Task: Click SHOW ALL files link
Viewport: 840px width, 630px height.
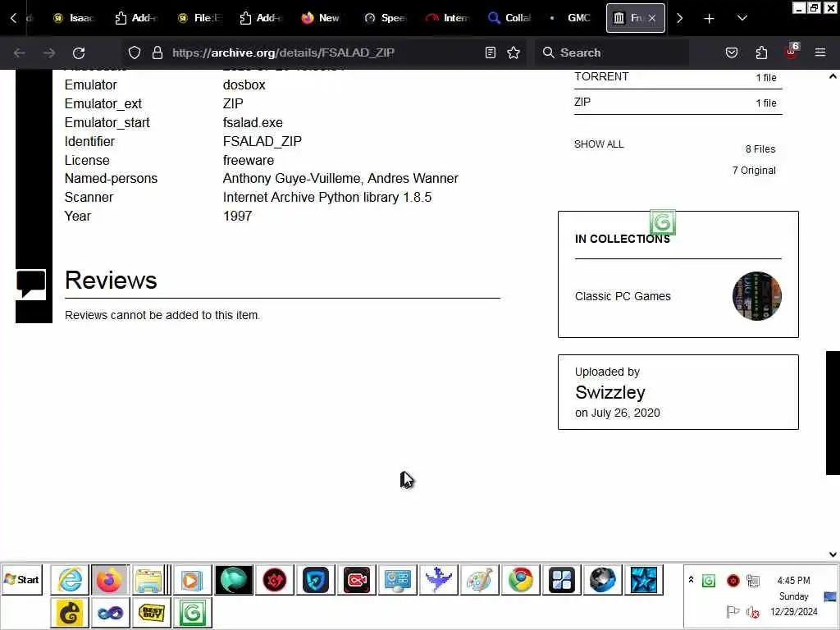Action: click(x=599, y=144)
